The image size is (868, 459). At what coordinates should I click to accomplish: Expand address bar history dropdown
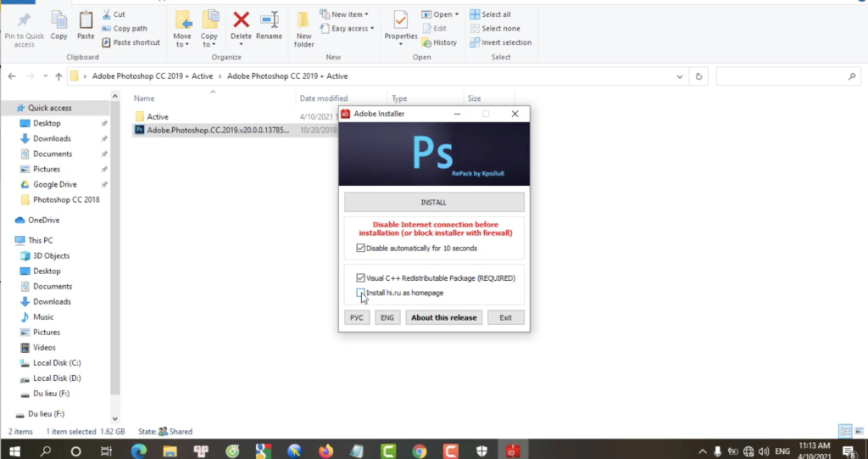click(x=680, y=76)
